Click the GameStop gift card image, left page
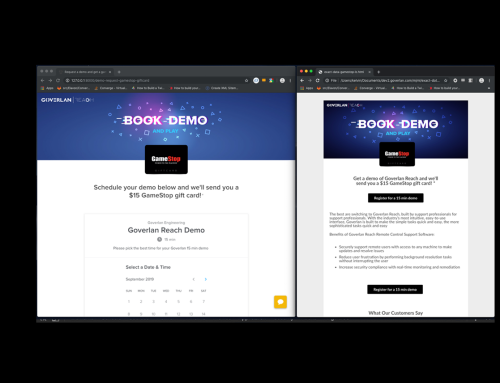Screen dimensions: 500x383 (166, 159)
